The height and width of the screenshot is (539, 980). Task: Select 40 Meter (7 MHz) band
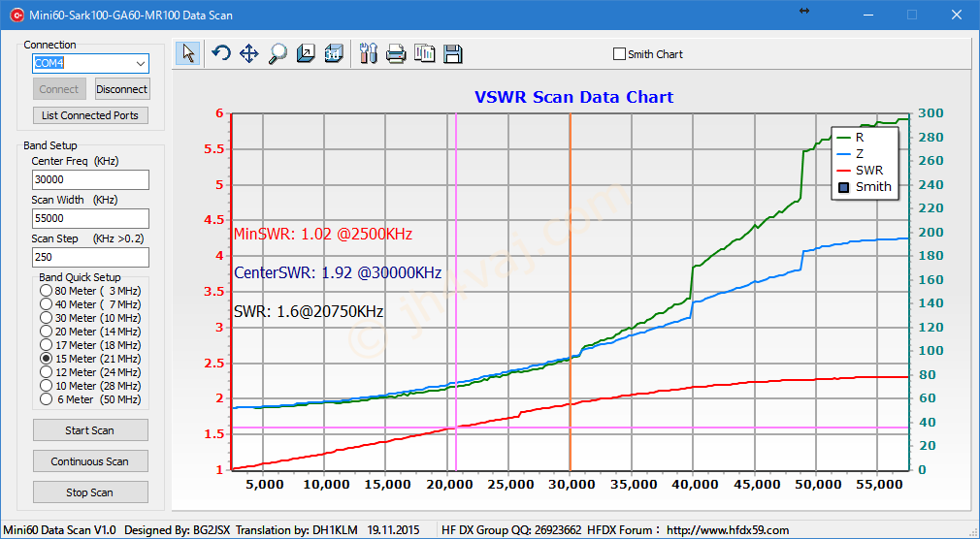click(x=46, y=304)
